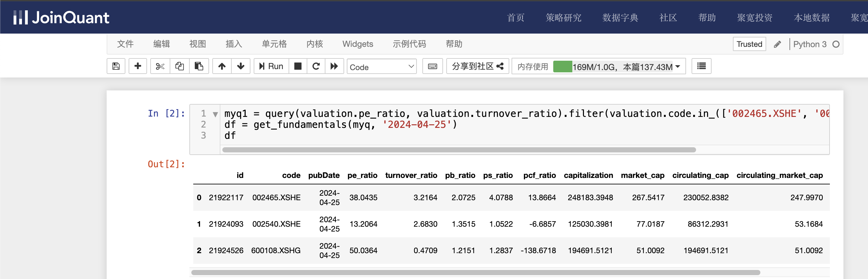The height and width of the screenshot is (279, 868).
Task: Click the pe_ratio column header
Action: (x=362, y=175)
